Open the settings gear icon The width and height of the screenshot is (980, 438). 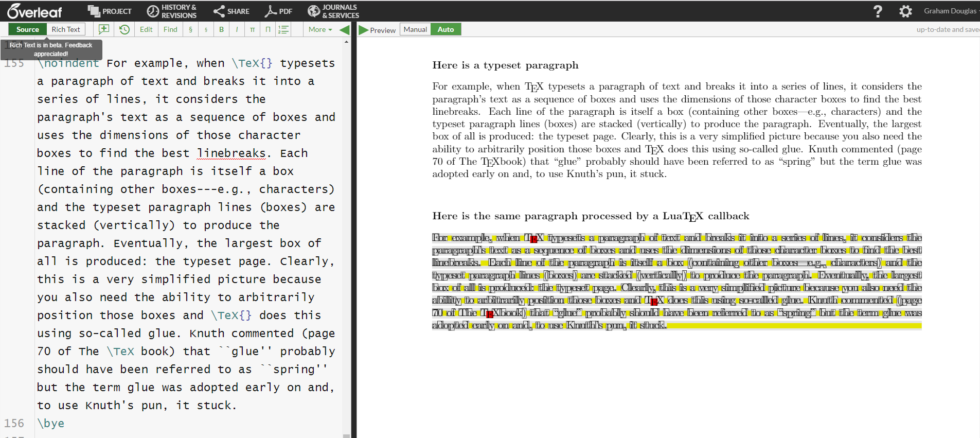(905, 11)
